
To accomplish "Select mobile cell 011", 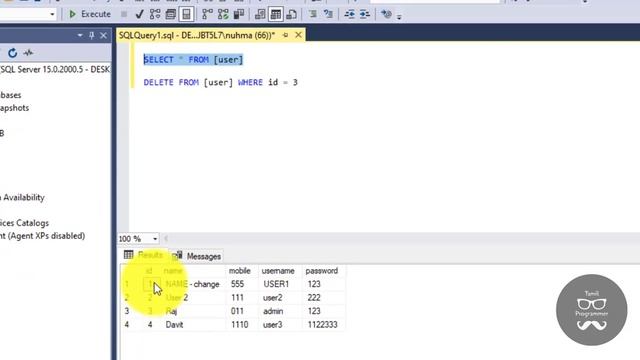I will (242, 311).
